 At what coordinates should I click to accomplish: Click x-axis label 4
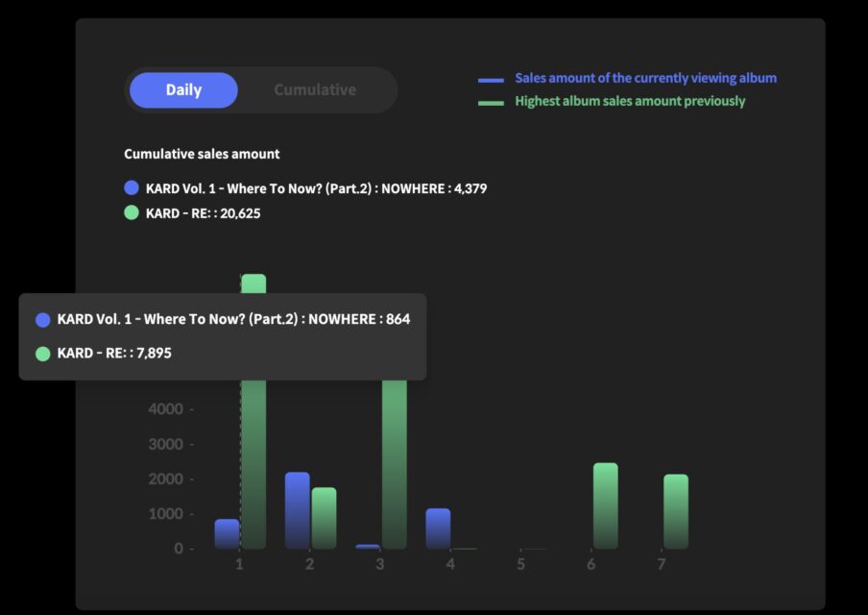[450, 564]
